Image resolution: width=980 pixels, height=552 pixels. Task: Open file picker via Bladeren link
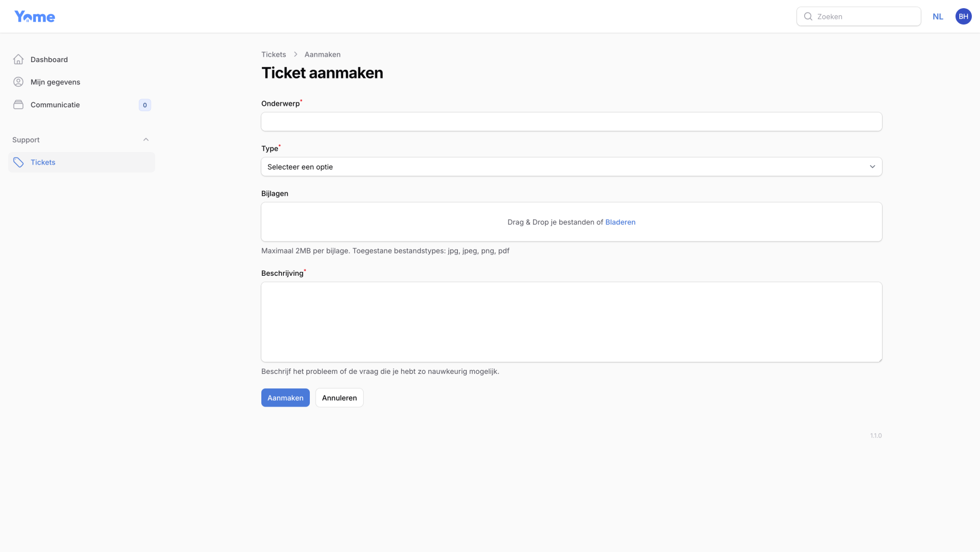coord(620,222)
